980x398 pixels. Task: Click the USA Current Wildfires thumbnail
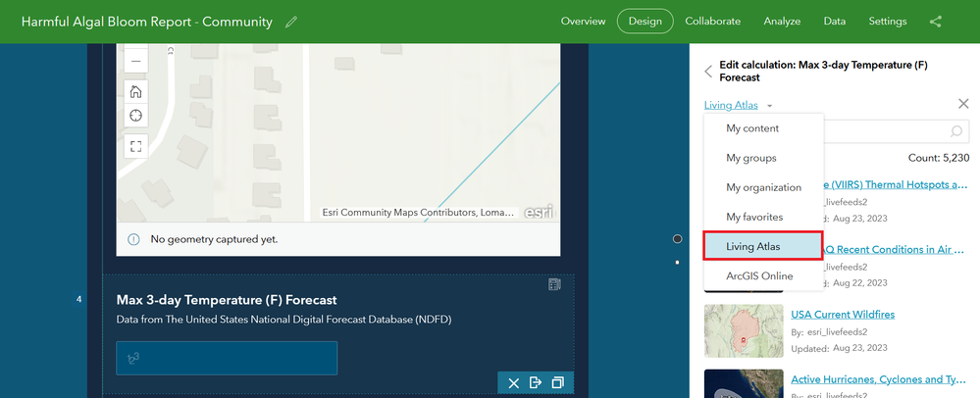click(744, 330)
